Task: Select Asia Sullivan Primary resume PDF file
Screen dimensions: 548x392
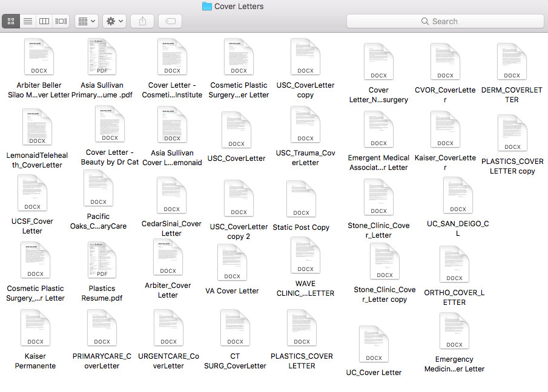Action: point(102,56)
